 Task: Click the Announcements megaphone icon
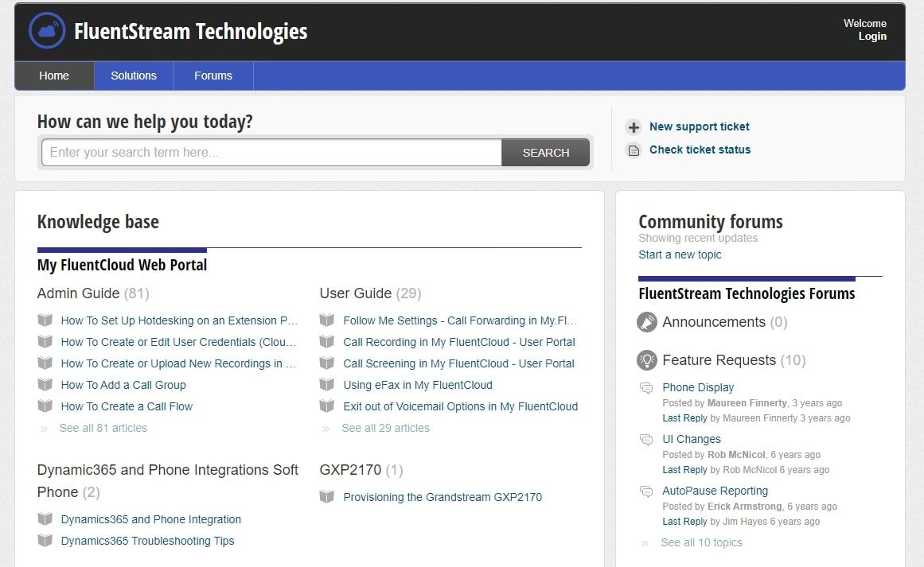point(646,322)
